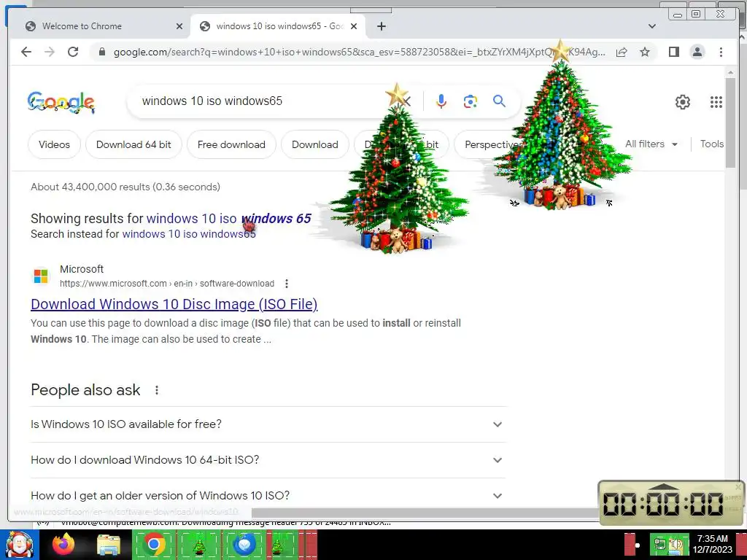Submit search with the magnifier icon
Screen dimensions: 747x560
499,101
